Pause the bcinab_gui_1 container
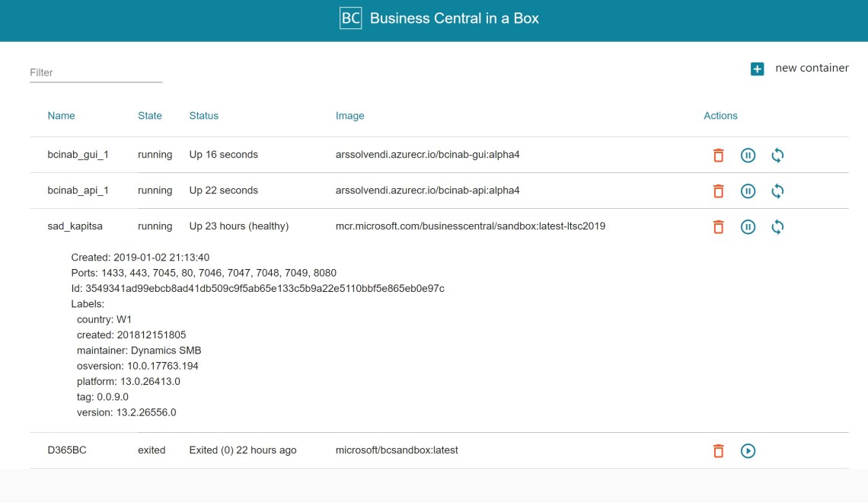868x503 pixels. pyautogui.click(x=748, y=155)
